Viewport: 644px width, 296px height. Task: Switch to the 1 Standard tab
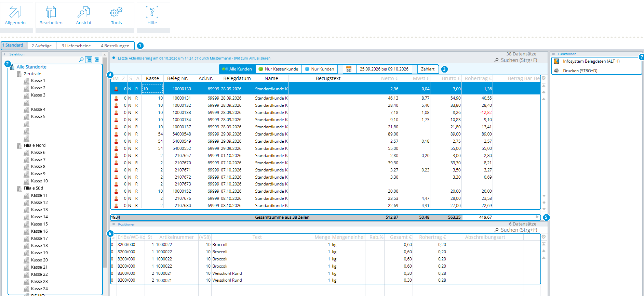[14, 46]
